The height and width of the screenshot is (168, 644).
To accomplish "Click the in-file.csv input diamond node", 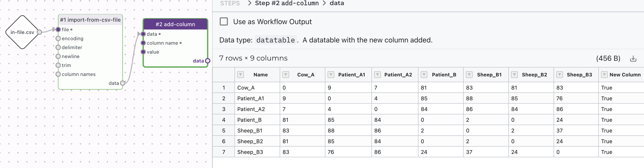I will tap(22, 32).
